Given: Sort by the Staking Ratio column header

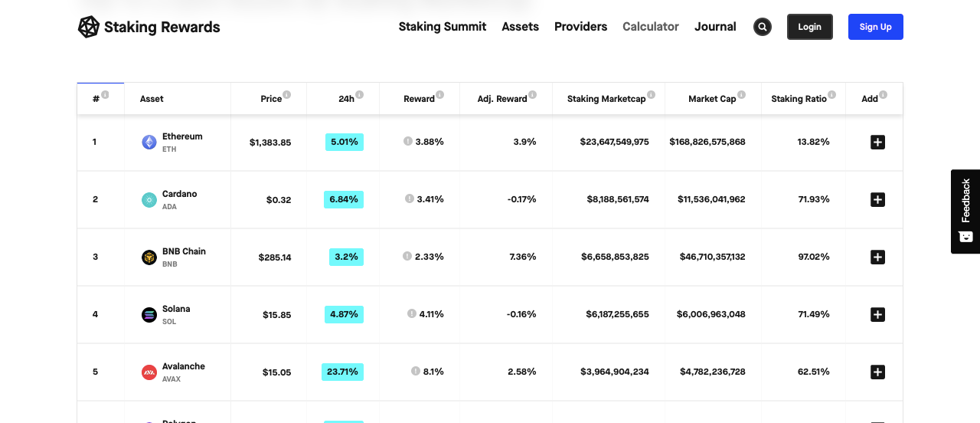Looking at the screenshot, I should tap(799, 99).
